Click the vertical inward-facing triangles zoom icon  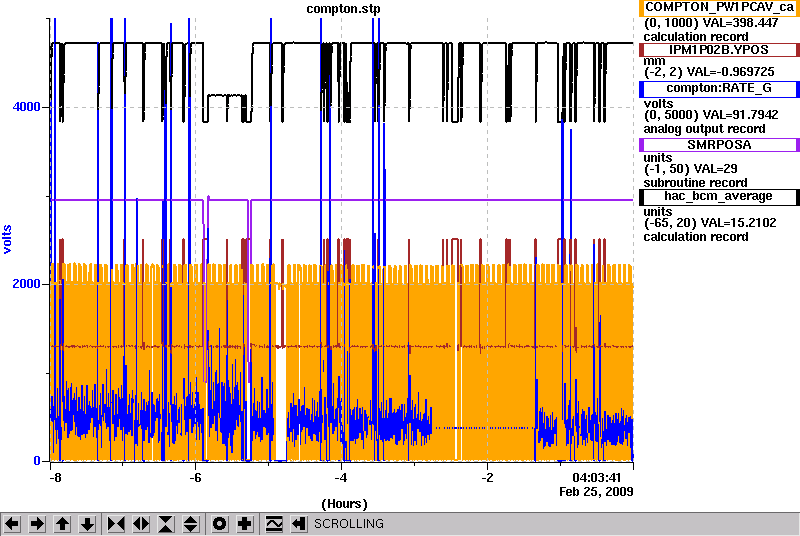tap(166, 524)
